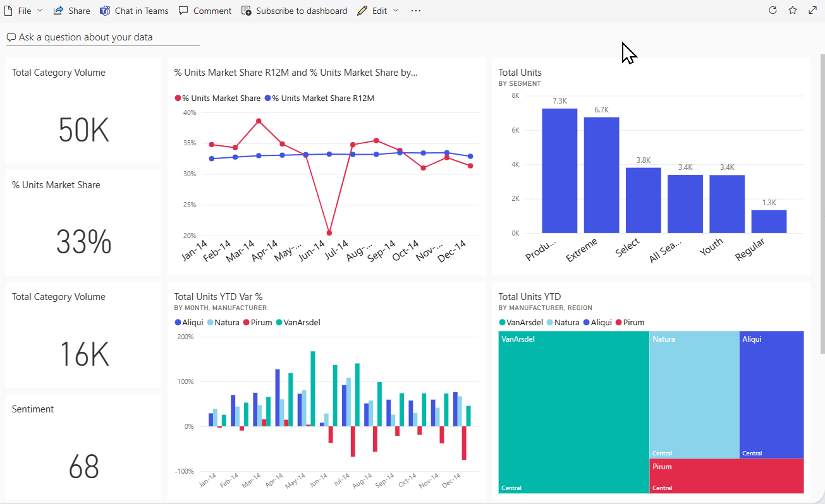Click the Comment menu entry
The height and width of the screenshot is (504, 825).
[204, 10]
